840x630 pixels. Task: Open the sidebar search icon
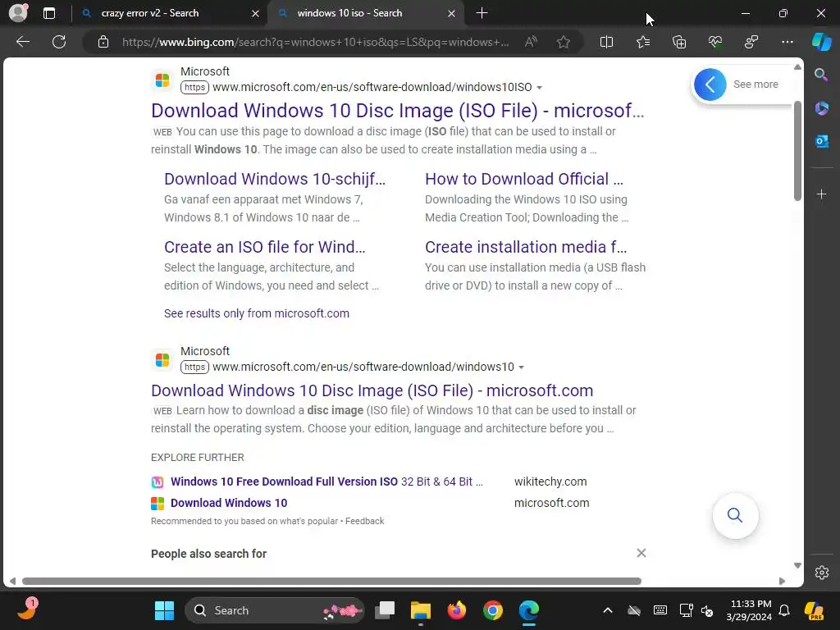pos(821,75)
